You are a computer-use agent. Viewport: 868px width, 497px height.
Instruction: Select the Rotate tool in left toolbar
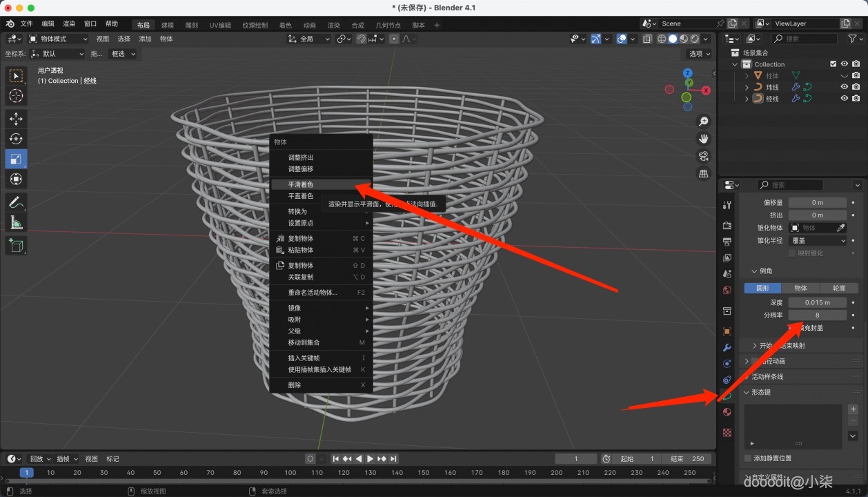click(16, 139)
